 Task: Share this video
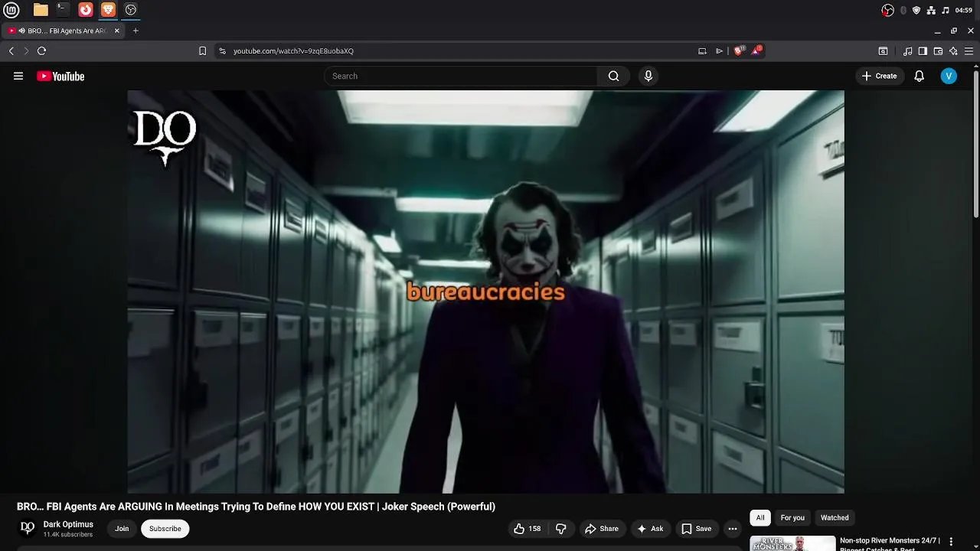pos(602,528)
